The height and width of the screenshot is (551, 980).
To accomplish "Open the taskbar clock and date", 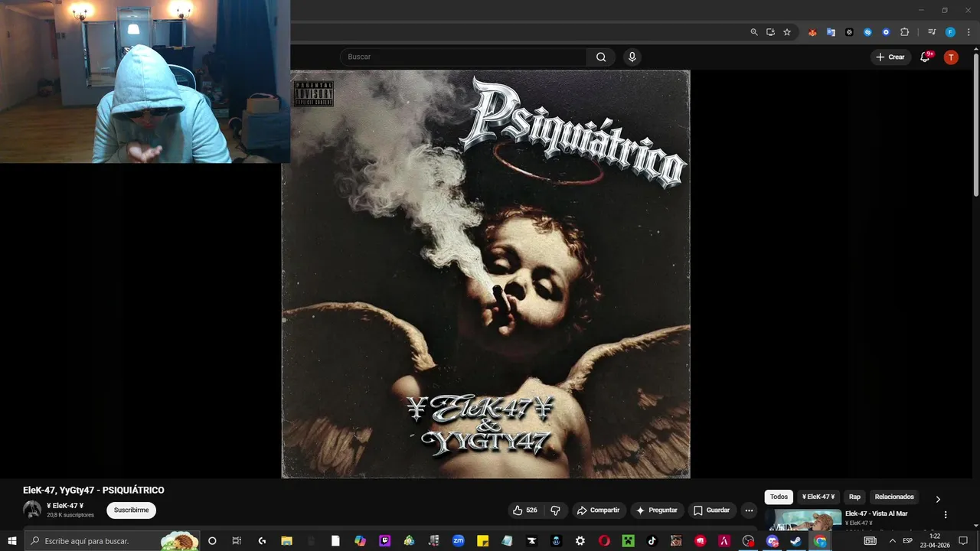I will 934,541.
